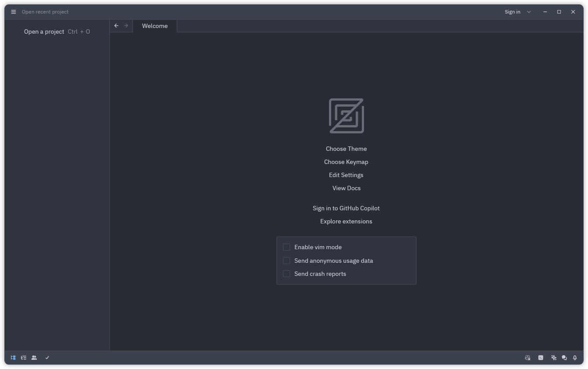Check diagnostics via the checkmark icon
This screenshot has width=588, height=369.
click(x=47, y=358)
